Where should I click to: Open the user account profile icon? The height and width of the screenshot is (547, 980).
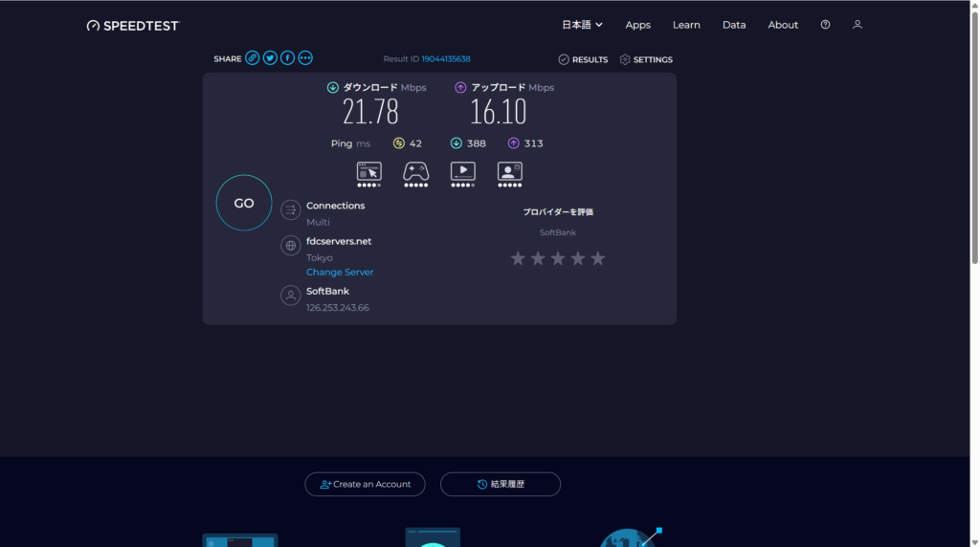tap(857, 25)
